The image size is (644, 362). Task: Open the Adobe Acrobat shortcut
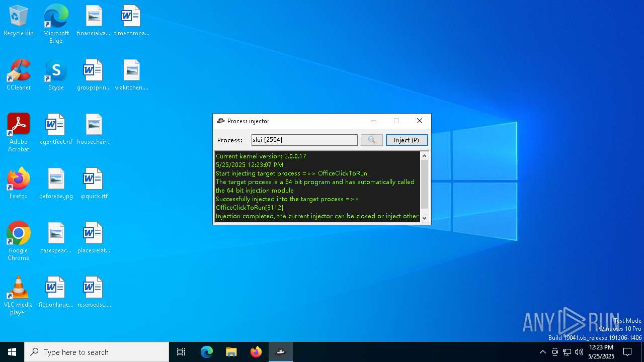pos(19,133)
